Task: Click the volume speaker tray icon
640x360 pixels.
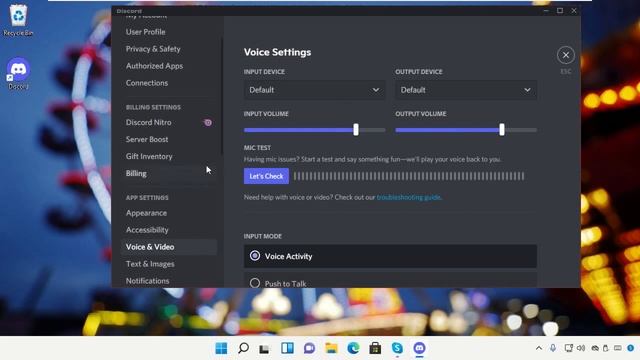Action: pyautogui.click(x=581, y=348)
